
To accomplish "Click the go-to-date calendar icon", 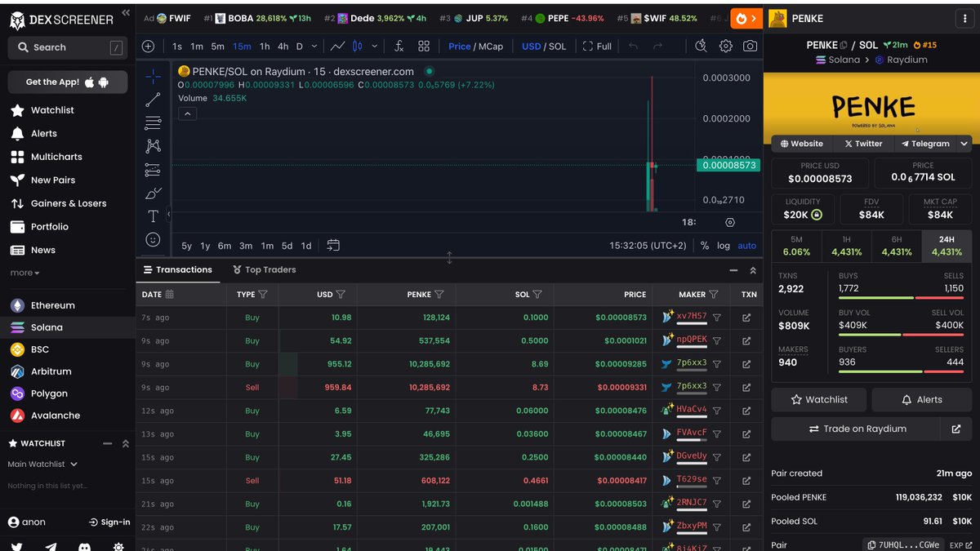I will [333, 245].
